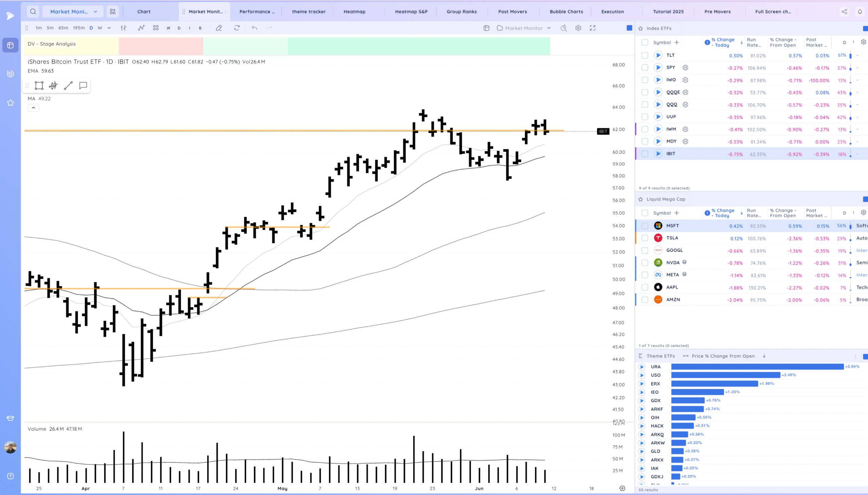Image resolution: width=868 pixels, height=495 pixels.
Task: Click the search magnifier icon
Action: [33, 12]
